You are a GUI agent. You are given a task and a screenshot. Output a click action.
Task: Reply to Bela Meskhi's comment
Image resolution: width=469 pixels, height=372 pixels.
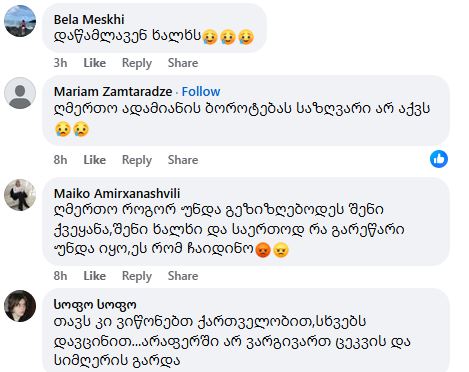(137, 63)
